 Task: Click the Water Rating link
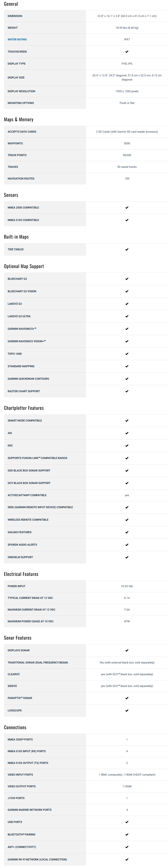[17, 39]
